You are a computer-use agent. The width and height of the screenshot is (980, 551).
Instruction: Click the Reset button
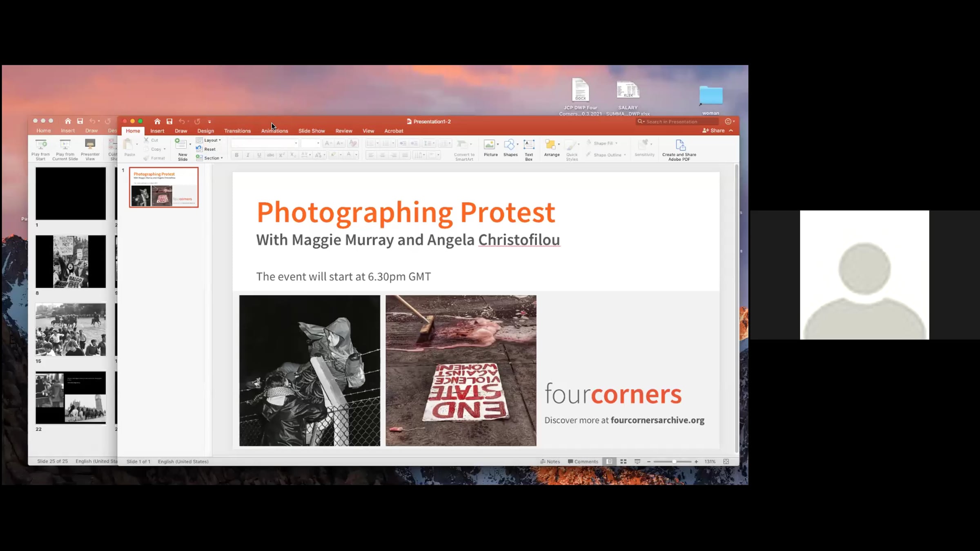click(209, 149)
